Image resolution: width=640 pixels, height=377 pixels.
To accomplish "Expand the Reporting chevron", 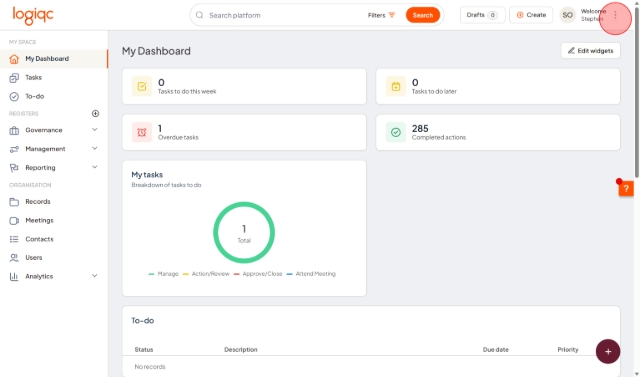I will click(x=95, y=167).
